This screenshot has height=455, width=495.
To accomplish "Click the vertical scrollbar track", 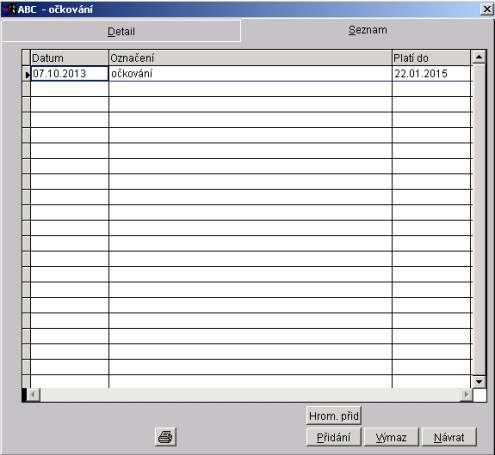I will [x=479, y=220].
